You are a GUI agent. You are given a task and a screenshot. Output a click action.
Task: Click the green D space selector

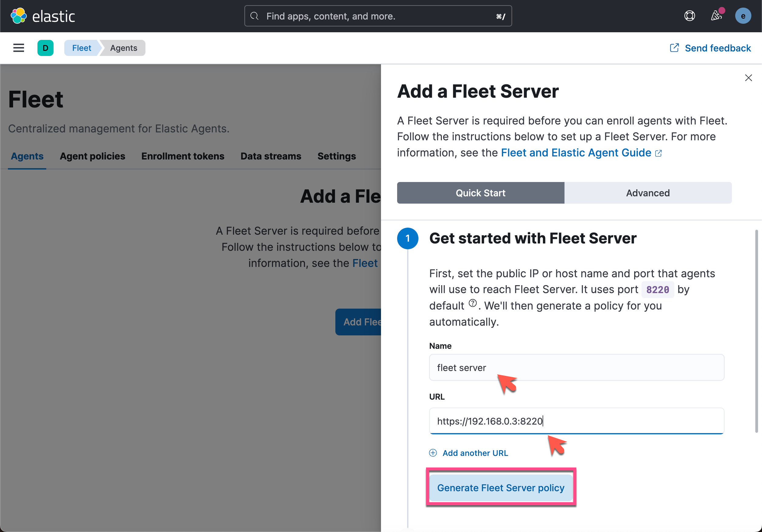coord(45,48)
